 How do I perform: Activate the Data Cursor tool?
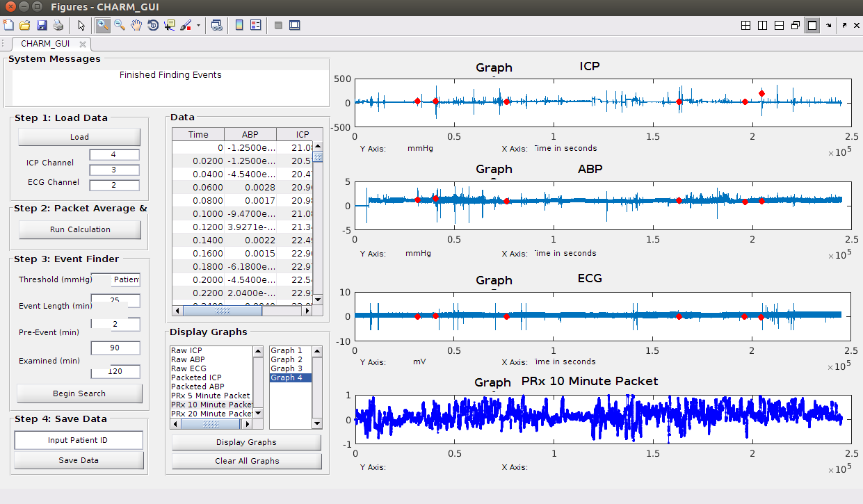[170, 26]
